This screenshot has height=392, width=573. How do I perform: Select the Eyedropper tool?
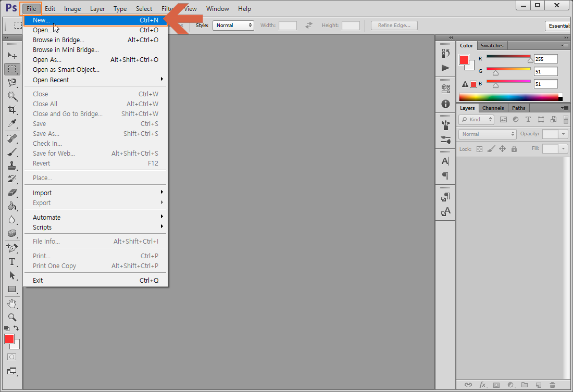[12, 123]
